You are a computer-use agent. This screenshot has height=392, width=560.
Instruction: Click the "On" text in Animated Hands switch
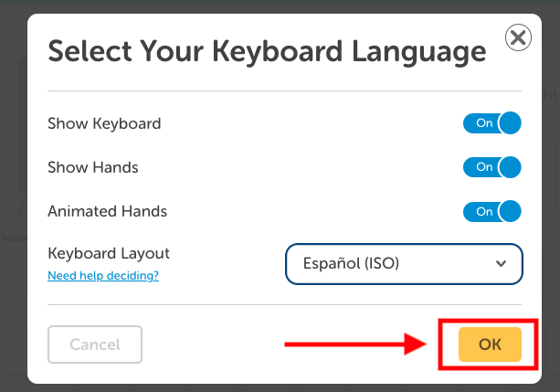pyautogui.click(x=484, y=212)
